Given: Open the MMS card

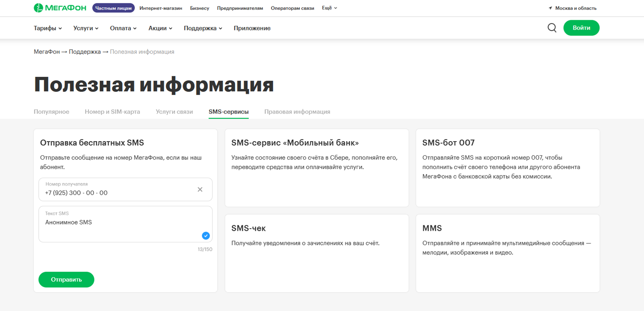Looking at the screenshot, I should point(508,253).
